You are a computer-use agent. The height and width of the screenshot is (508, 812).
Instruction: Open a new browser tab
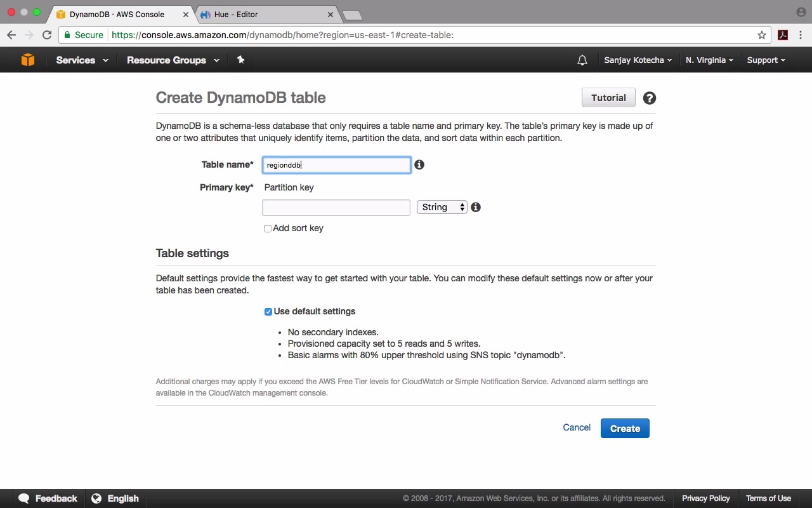pos(351,15)
